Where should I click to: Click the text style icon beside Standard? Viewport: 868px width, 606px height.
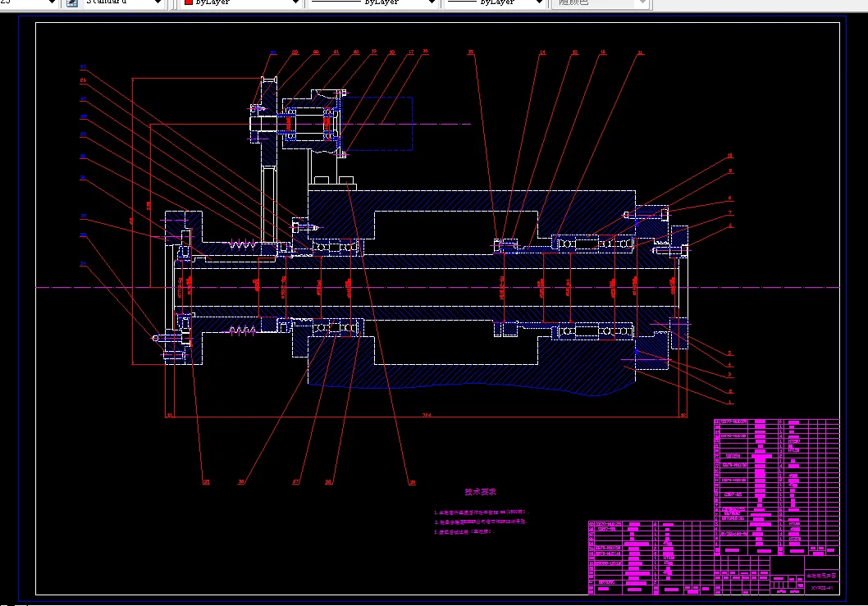click(72, 2)
